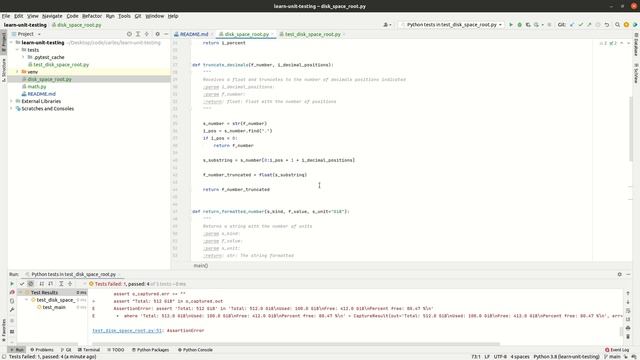Open the orange IDE updates icon

pyautogui.click(x=626, y=25)
